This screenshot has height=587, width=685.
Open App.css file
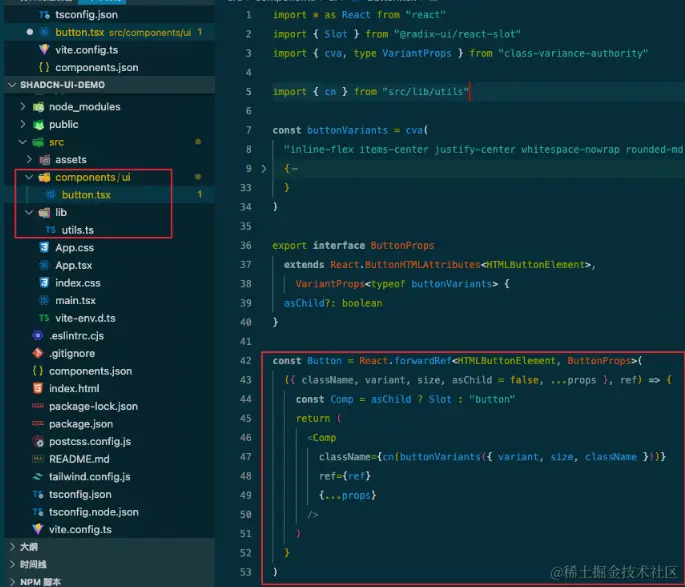pos(74,248)
